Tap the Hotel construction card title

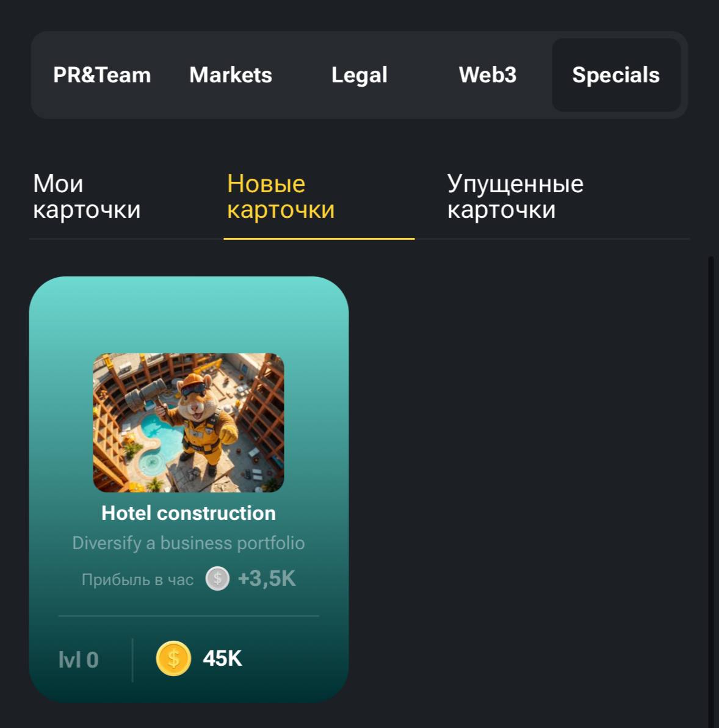pyautogui.click(x=189, y=513)
